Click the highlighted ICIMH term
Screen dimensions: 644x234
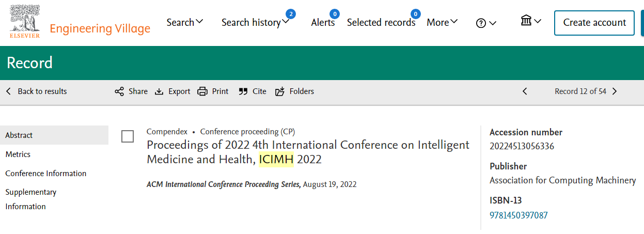tap(276, 160)
